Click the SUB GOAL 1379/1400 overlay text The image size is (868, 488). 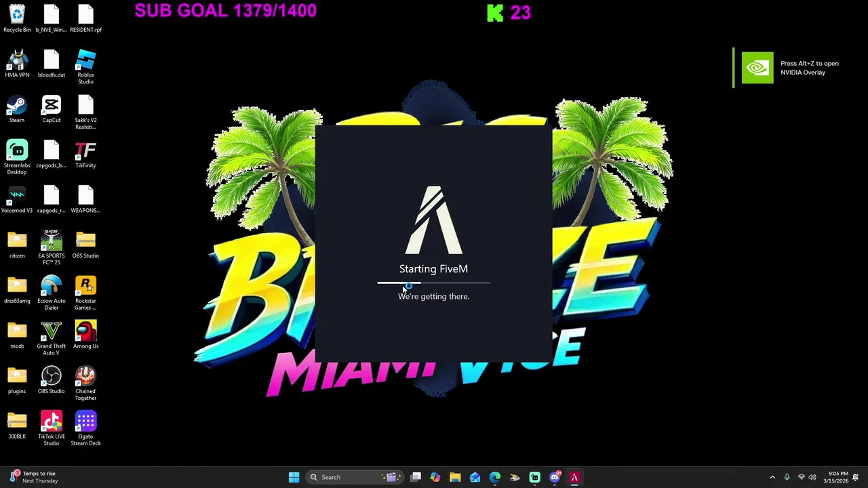click(x=225, y=11)
